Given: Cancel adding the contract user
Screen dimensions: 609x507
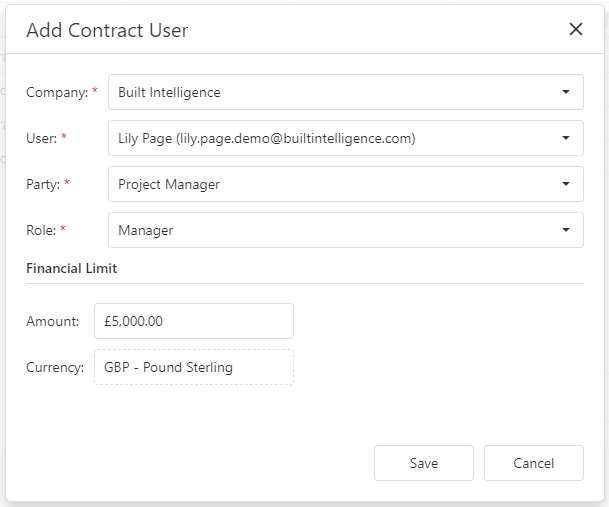Looking at the screenshot, I should pos(534,463).
